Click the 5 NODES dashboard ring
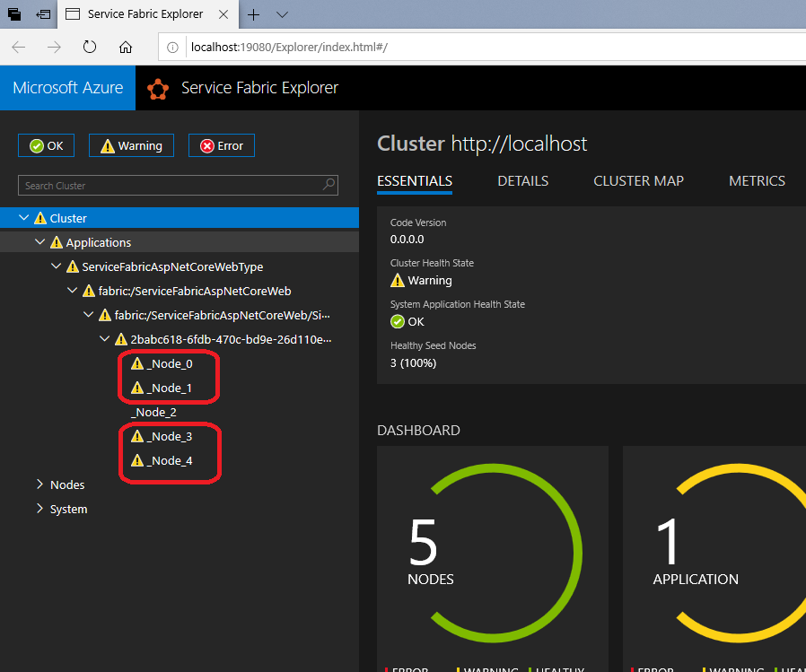806x672 pixels. [x=493, y=554]
